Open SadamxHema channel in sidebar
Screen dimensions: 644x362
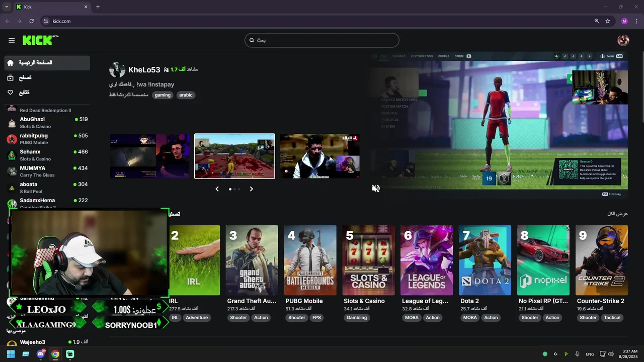[x=47, y=203]
